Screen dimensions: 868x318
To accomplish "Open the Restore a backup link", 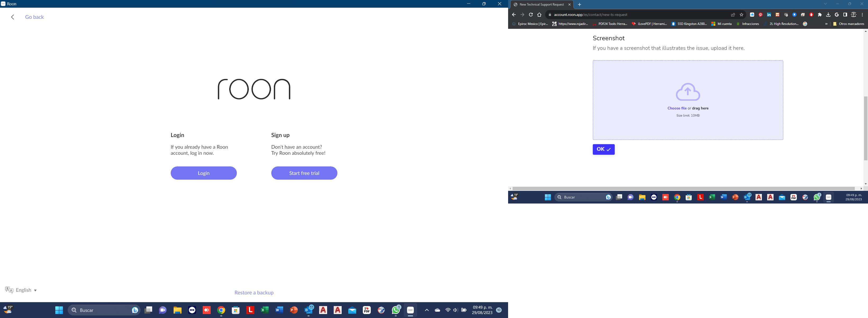I will (254, 292).
